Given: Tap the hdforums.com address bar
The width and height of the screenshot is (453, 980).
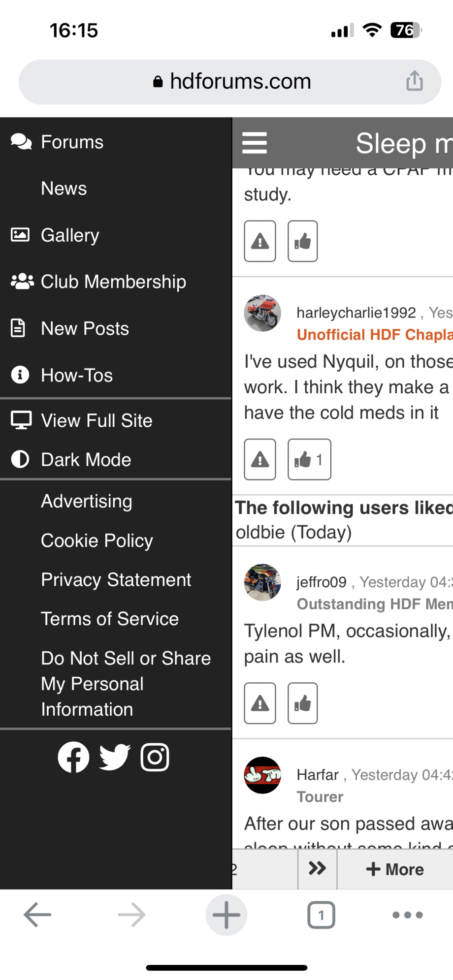Looking at the screenshot, I should point(231,82).
